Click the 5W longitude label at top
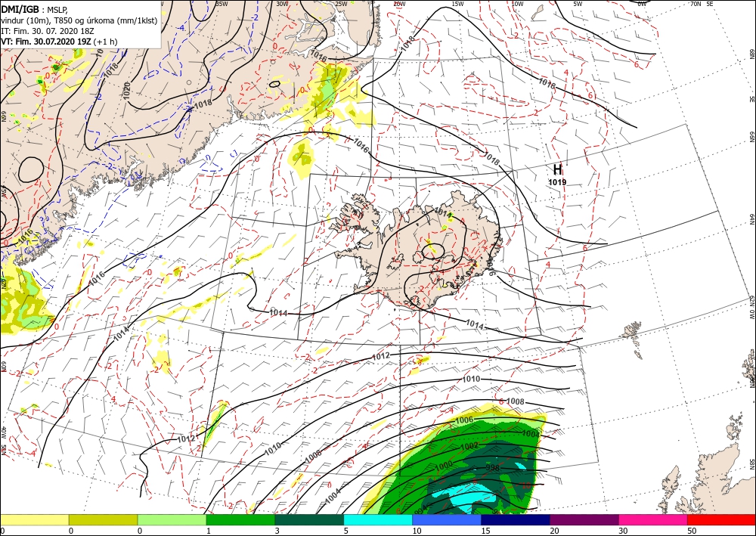The height and width of the screenshot is (536, 756). [x=578, y=4]
